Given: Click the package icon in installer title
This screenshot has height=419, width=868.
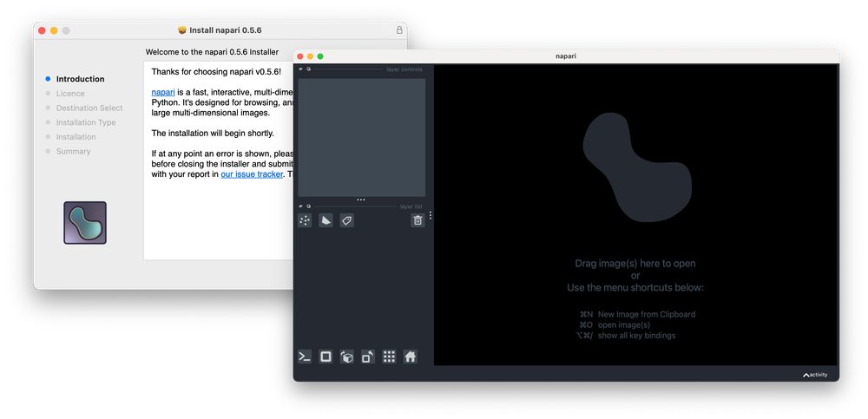Looking at the screenshot, I should (182, 29).
